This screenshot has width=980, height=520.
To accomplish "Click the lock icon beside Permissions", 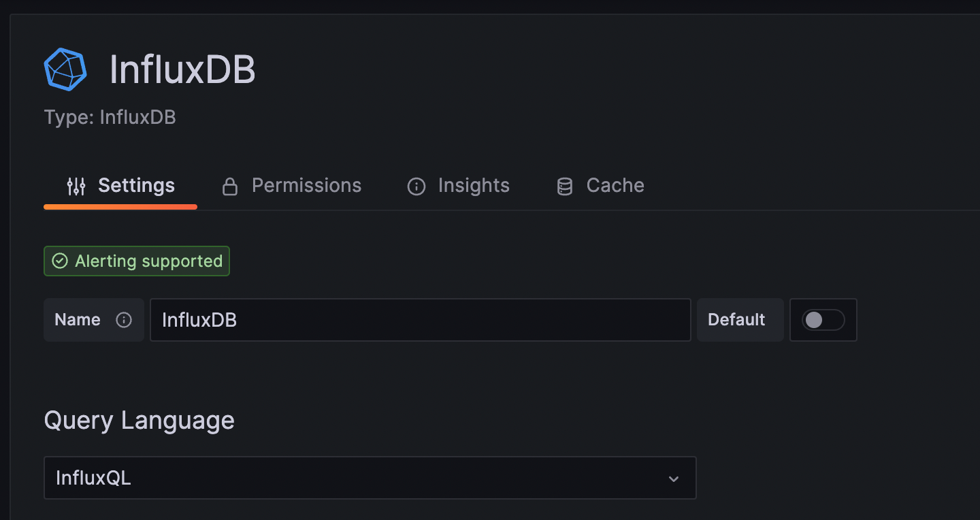I will pos(229,185).
